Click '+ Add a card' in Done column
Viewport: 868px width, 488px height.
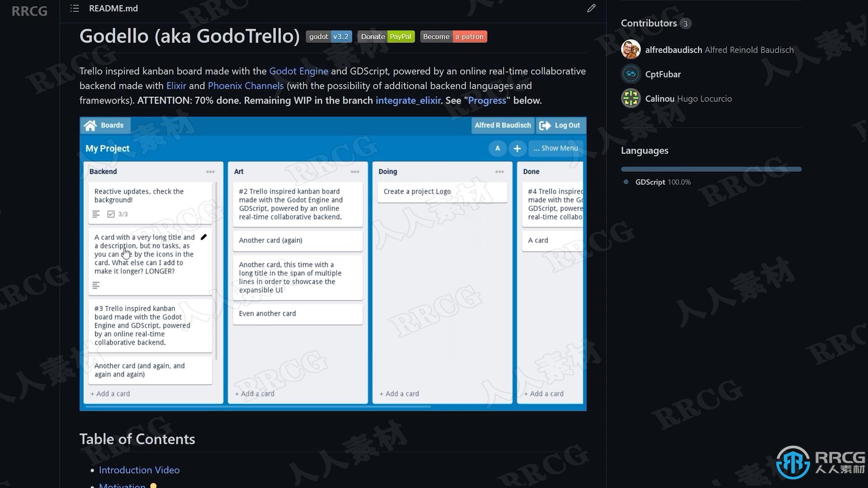coord(543,393)
